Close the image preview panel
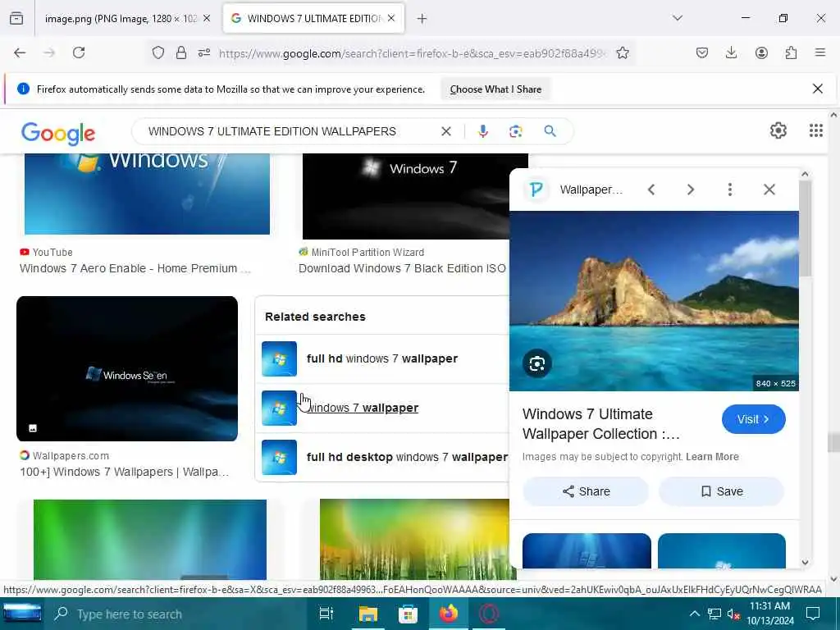Viewport: 840px width, 630px height. 769,189
